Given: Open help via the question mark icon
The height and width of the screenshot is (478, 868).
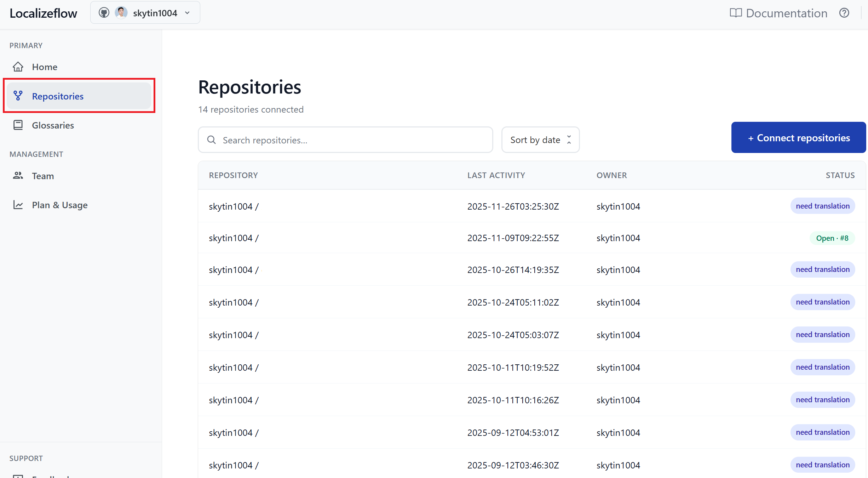Looking at the screenshot, I should click(844, 13).
